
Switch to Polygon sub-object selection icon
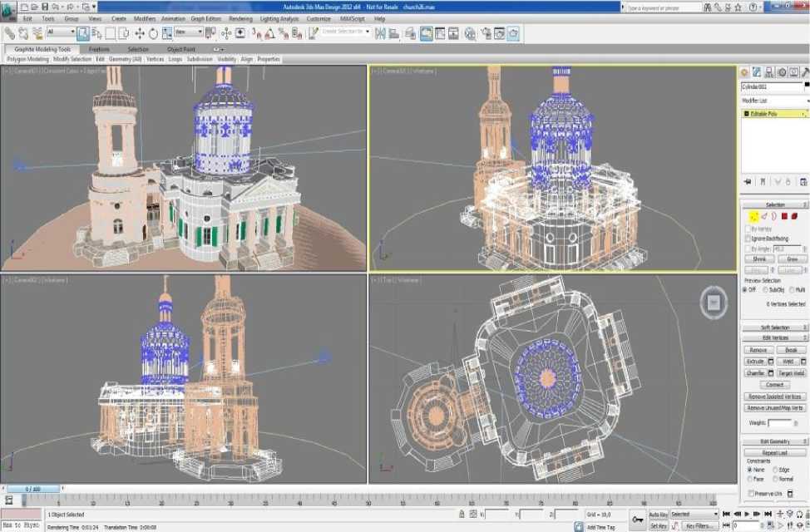(x=783, y=216)
